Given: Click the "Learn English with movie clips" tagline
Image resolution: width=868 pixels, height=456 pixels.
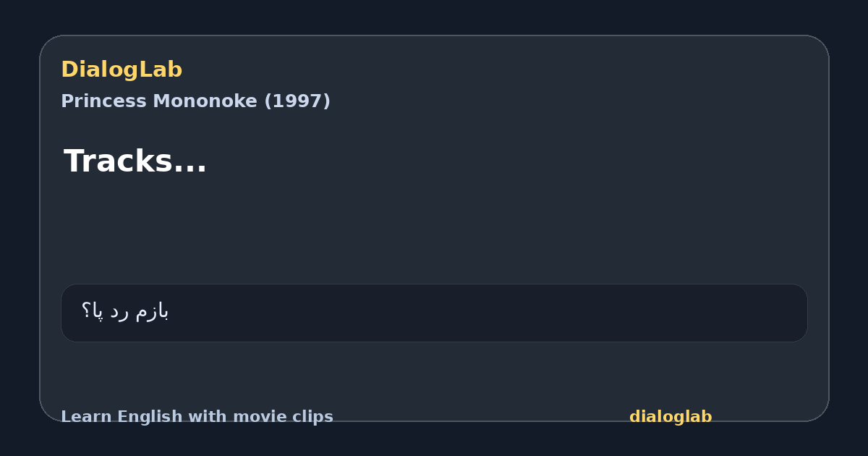Looking at the screenshot, I should 197,417.
